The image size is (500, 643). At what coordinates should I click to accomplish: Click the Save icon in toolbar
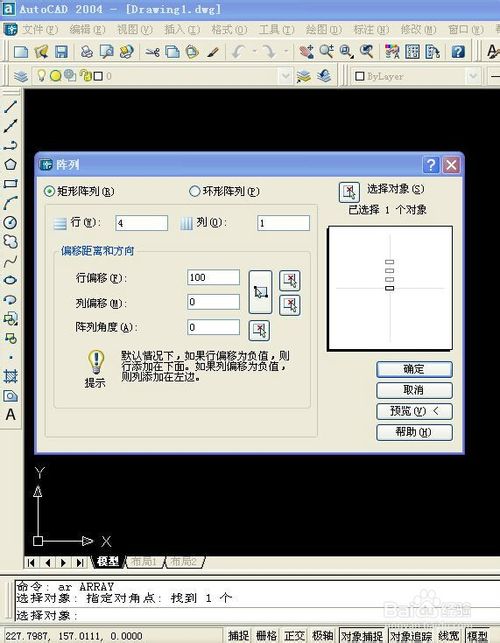(61, 52)
